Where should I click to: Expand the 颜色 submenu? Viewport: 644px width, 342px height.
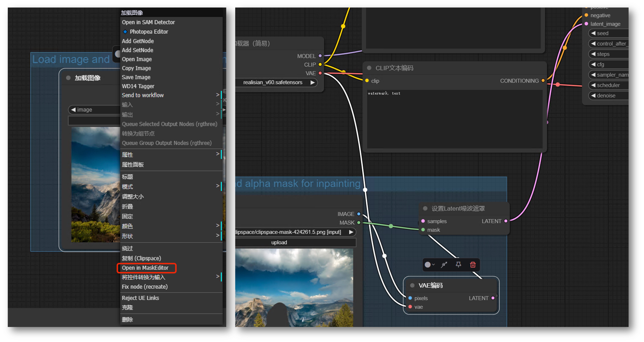tap(171, 226)
